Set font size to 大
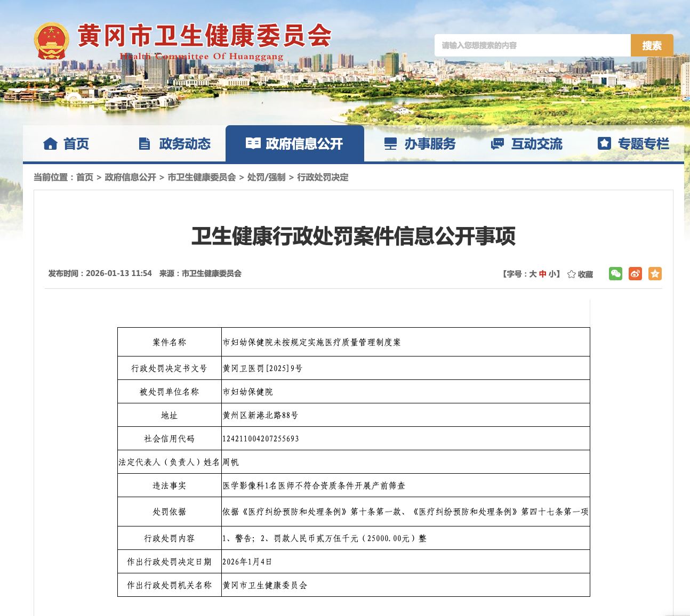Image resolution: width=690 pixels, height=616 pixels. tap(532, 274)
